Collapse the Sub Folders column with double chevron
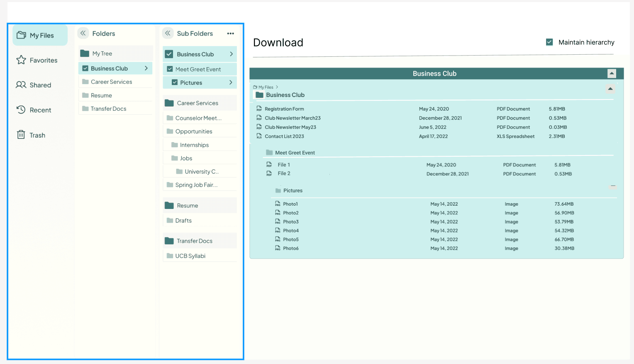Viewport: 634px width, 364px height. point(168,33)
